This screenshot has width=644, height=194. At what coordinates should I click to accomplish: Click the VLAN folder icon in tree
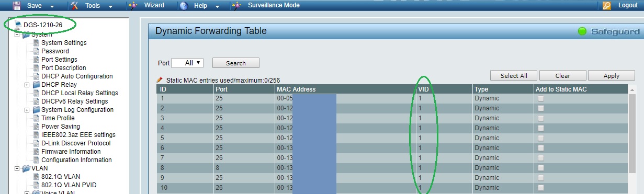(26, 168)
